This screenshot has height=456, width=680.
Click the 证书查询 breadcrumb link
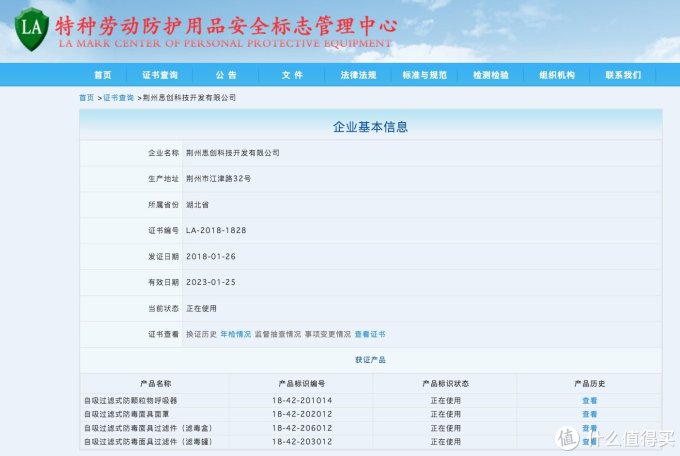118,98
